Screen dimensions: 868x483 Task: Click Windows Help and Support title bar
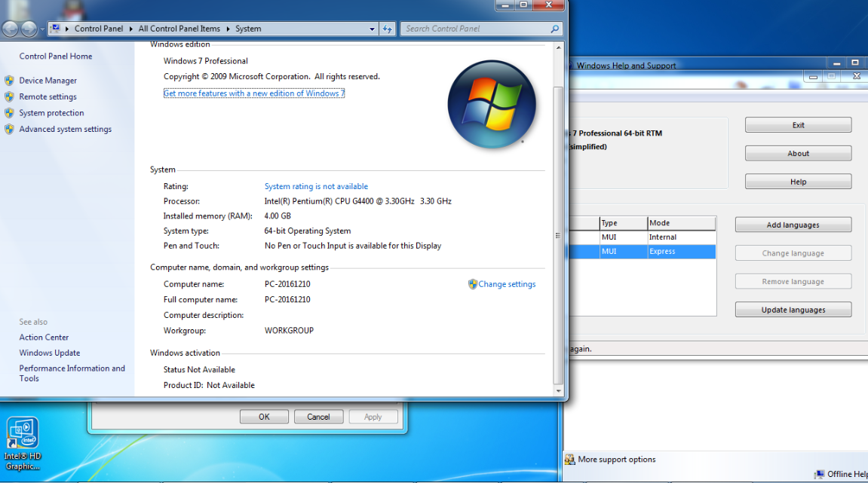coord(698,65)
